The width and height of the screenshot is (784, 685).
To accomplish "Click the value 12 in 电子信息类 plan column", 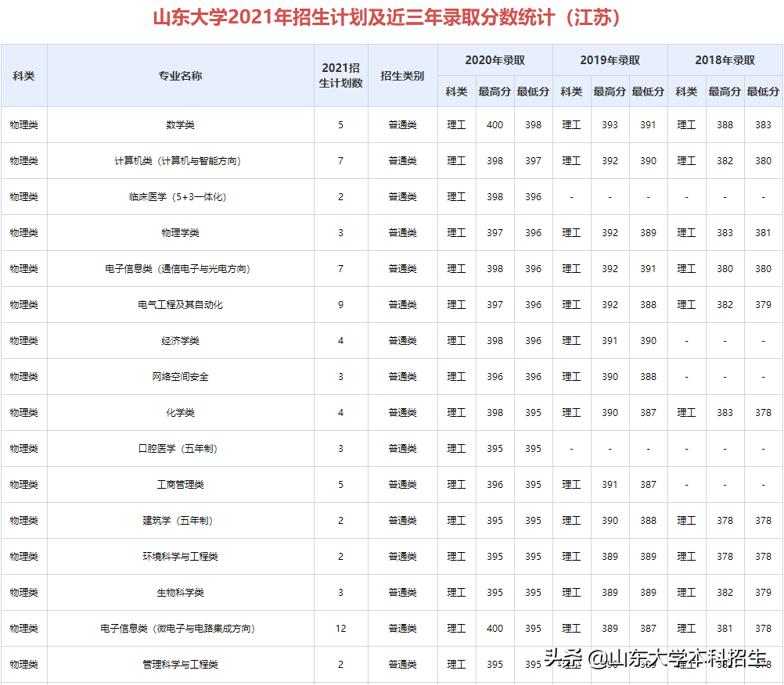I will (340, 628).
